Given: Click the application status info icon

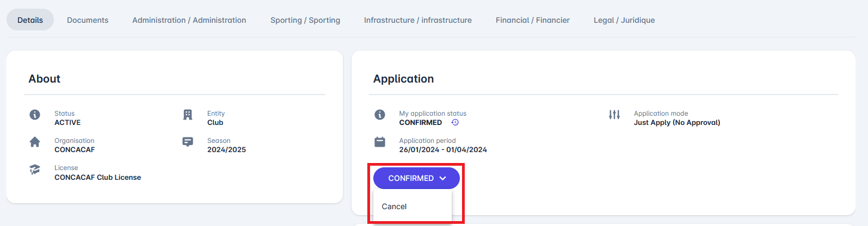Looking at the screenshot, I should [380, 115].
